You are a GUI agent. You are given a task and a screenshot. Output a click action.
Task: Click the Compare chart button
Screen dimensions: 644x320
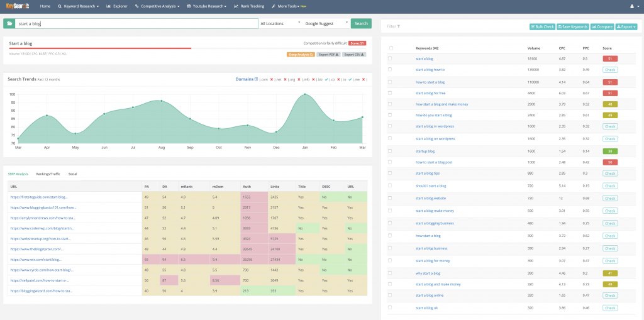click(602, 26)
